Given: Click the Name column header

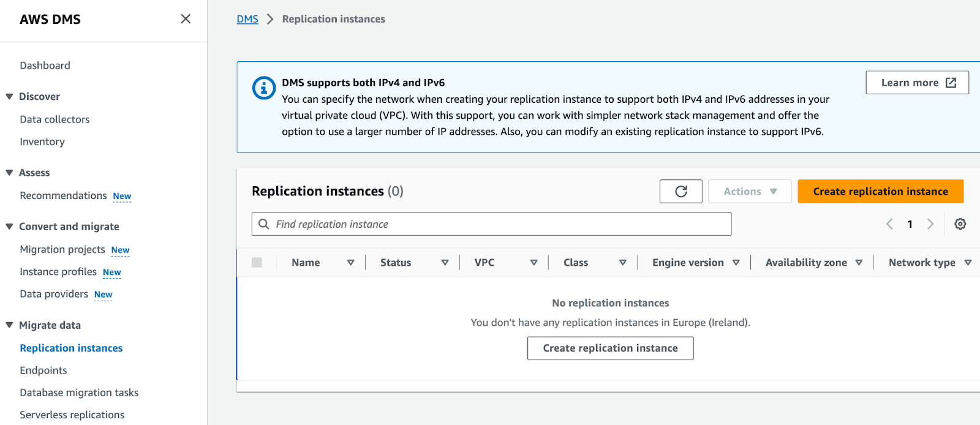Looking at the screenshot, I should click(x=306, y=263).
